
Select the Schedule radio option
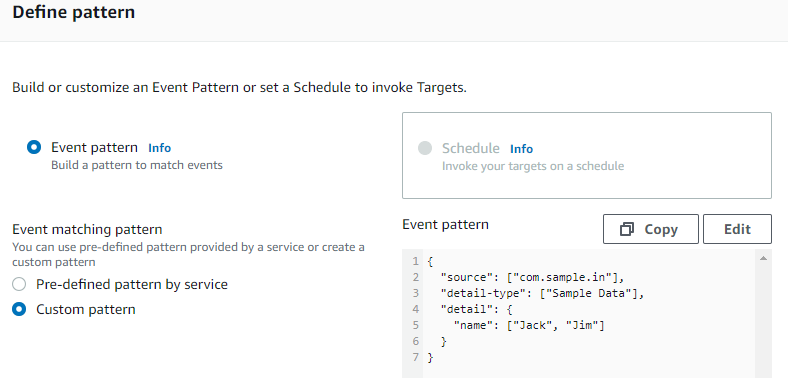click(x=425, y=148)
